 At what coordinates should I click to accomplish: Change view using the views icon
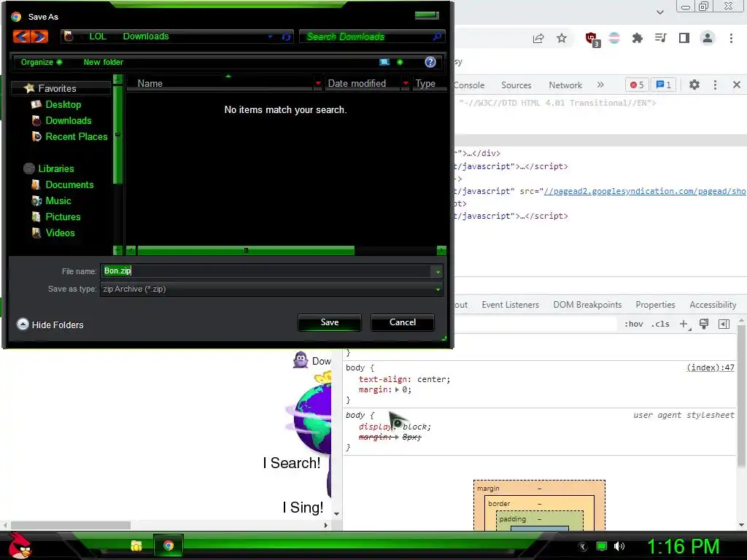pyautogui.click(x=384, y=62)
